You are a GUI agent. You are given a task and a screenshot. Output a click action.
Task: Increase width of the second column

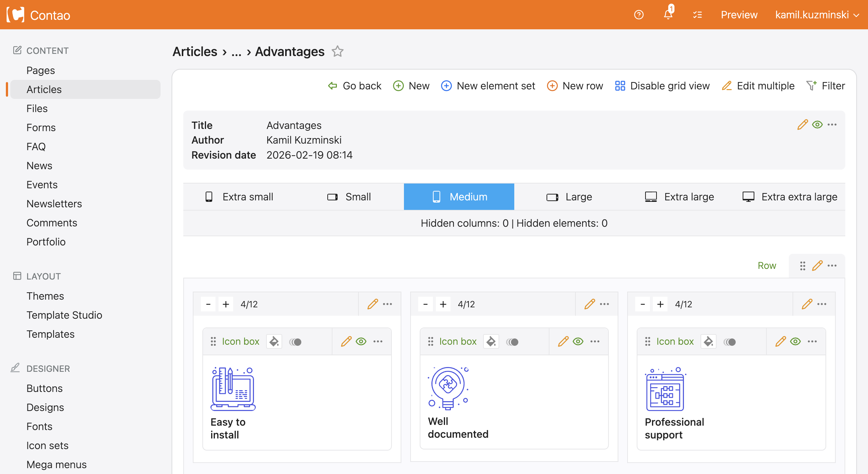443,304
